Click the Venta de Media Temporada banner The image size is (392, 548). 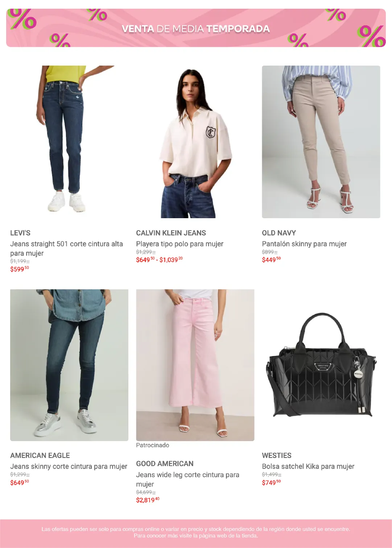[x=196, y=28]
